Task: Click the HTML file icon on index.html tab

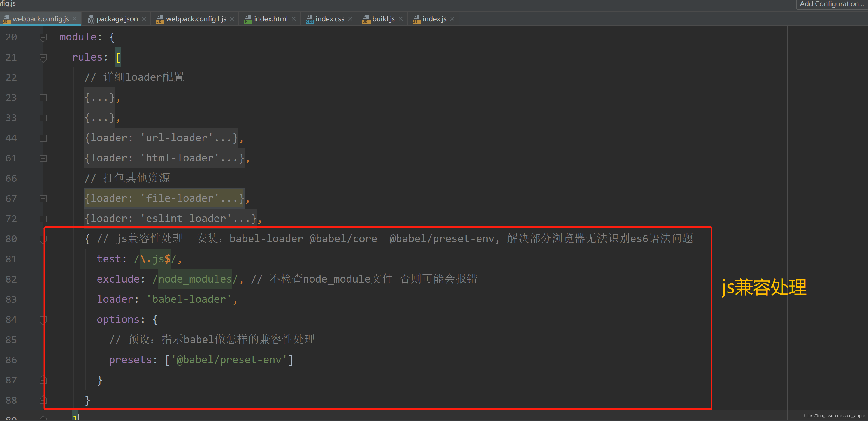Action: (248, 20)
